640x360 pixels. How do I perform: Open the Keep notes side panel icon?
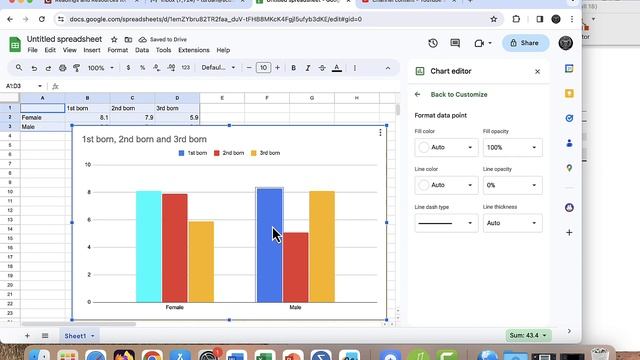[x=569, y=93]
